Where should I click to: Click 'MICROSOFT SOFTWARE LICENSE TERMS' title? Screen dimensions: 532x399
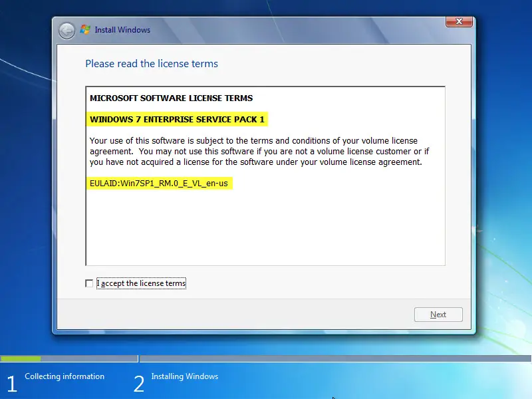tap(172, 98)
